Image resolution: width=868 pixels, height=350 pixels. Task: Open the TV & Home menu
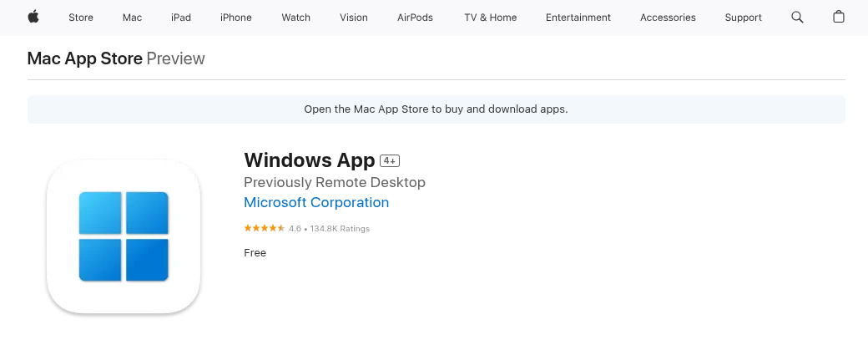tap(491, 18)
